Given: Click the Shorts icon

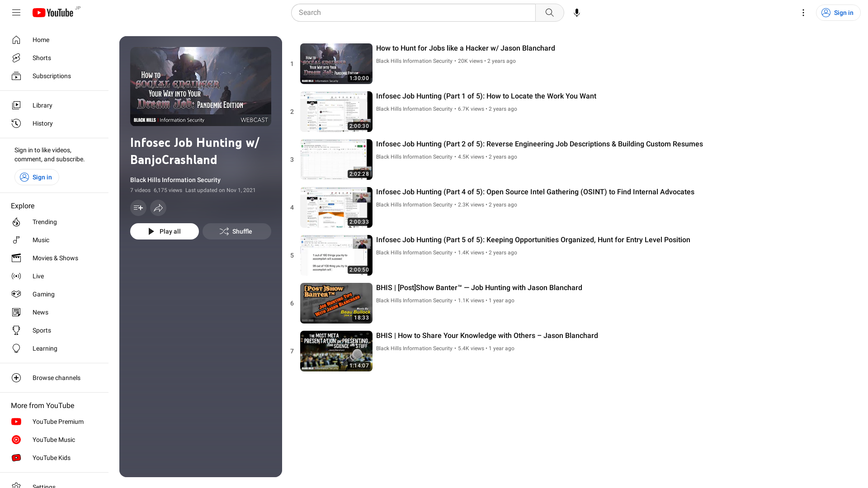Looking at the screenshot, I should point(16,58).
